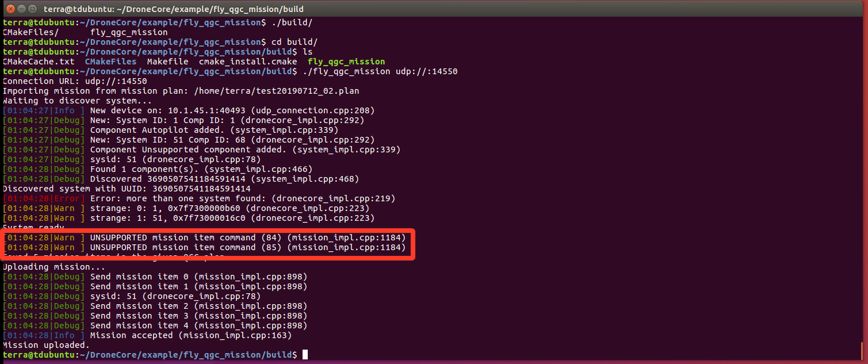
Task: Click 'cmake_install.cmake' in the ls output
Action: pos(248,62)
